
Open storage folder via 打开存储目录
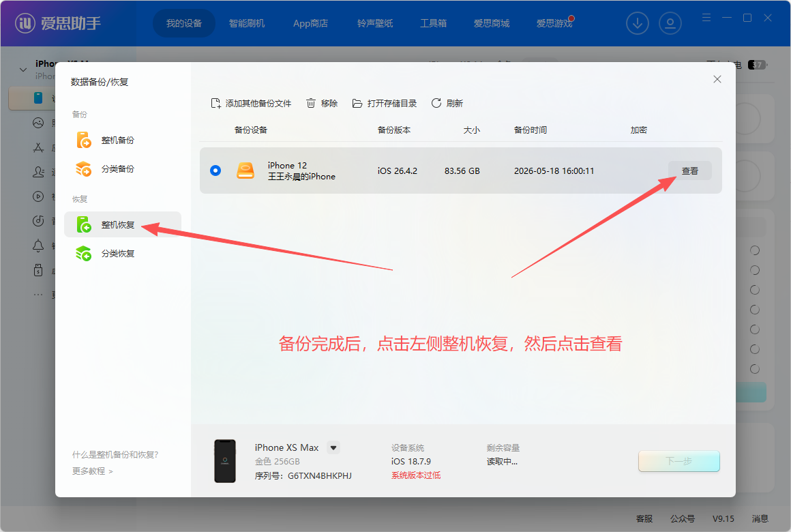pyautogui.click(x=385, y=104)
